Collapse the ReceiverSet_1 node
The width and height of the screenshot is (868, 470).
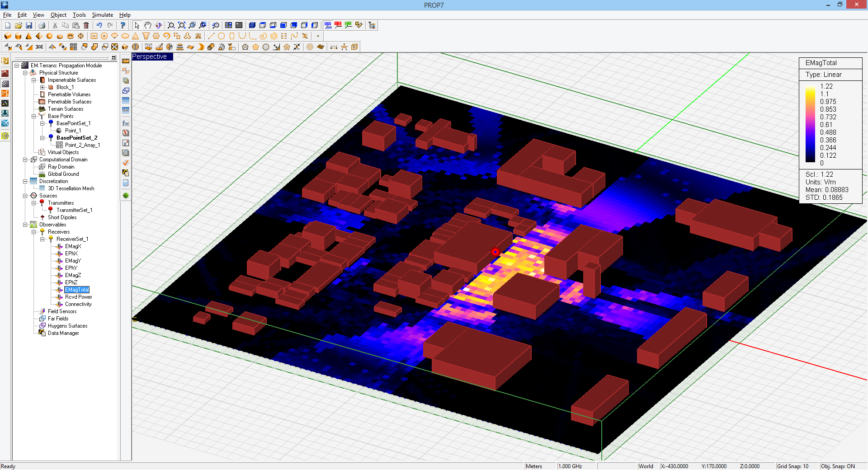(x=42, y=239)
